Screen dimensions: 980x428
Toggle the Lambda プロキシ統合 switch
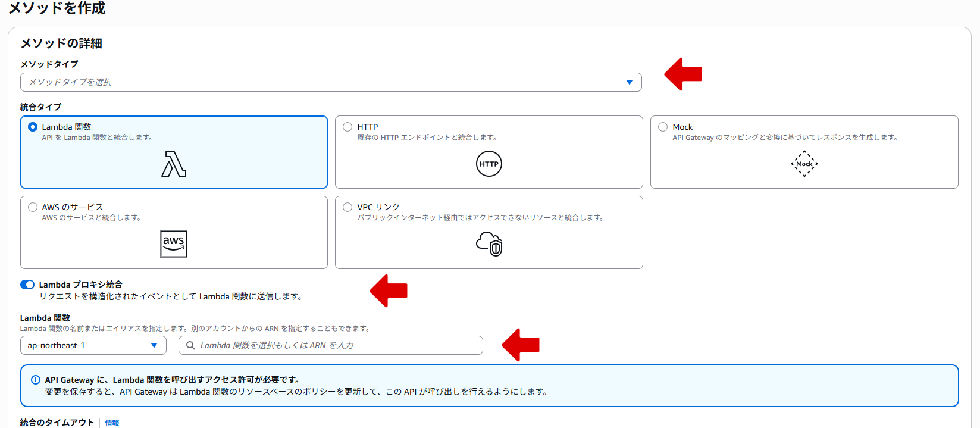[27, 285]
